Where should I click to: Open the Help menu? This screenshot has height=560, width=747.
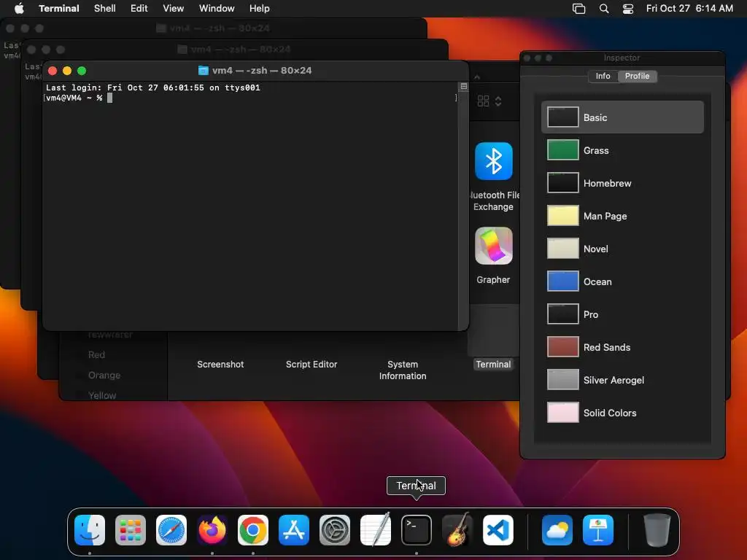[260, 9]
